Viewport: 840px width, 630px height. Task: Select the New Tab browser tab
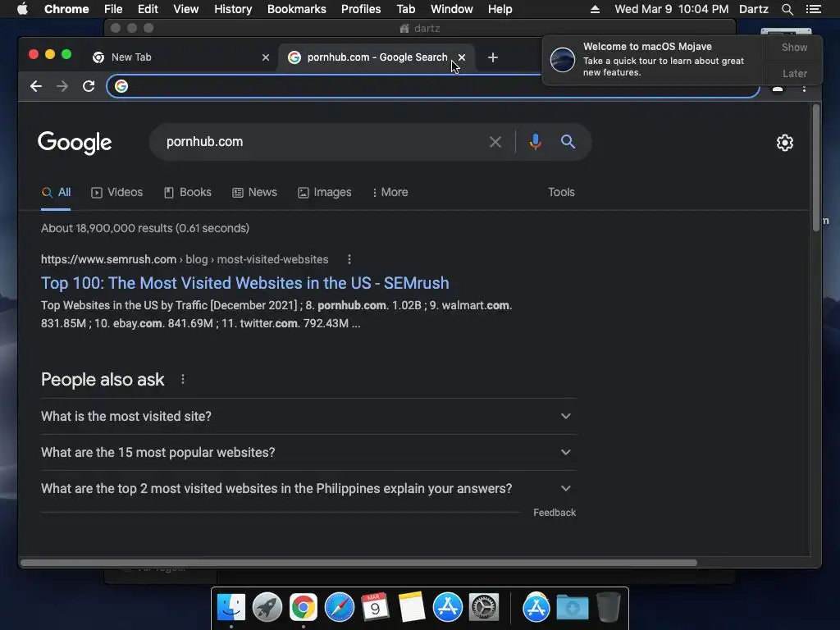coord(180,57)
